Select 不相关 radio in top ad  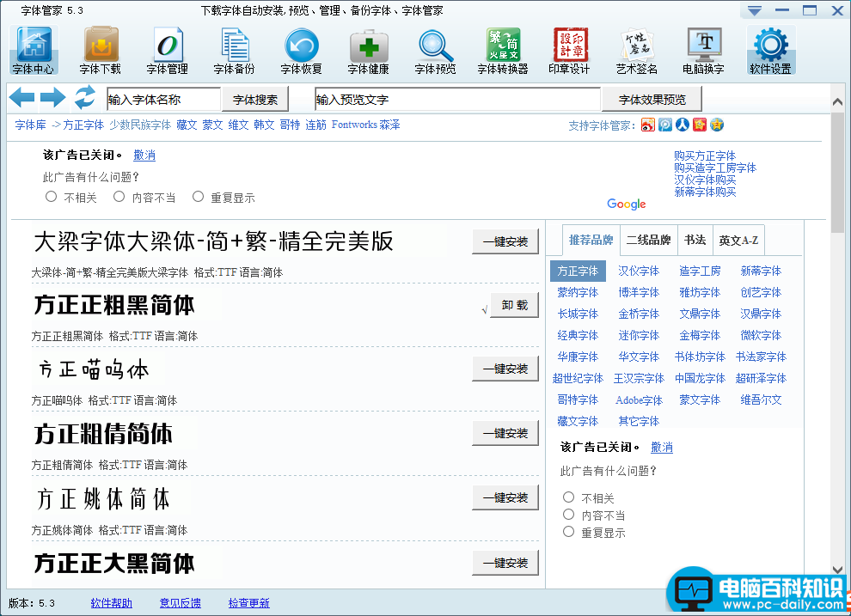51,196
